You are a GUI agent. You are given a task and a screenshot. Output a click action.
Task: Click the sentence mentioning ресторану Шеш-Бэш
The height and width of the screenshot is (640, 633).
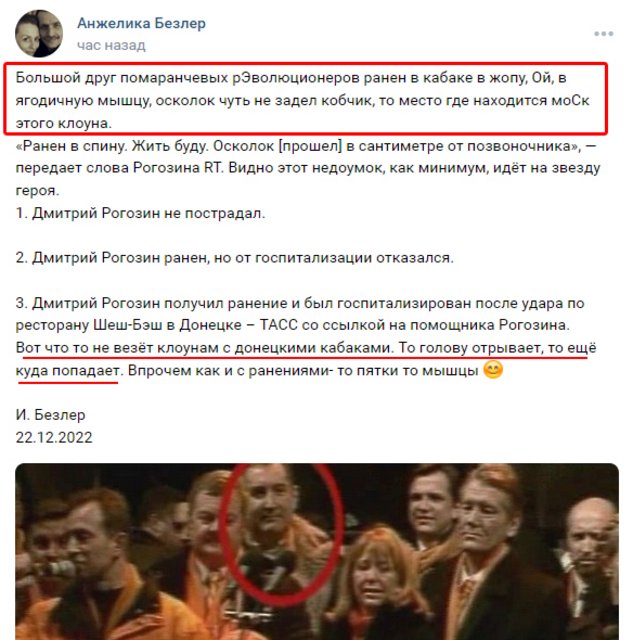300,314
